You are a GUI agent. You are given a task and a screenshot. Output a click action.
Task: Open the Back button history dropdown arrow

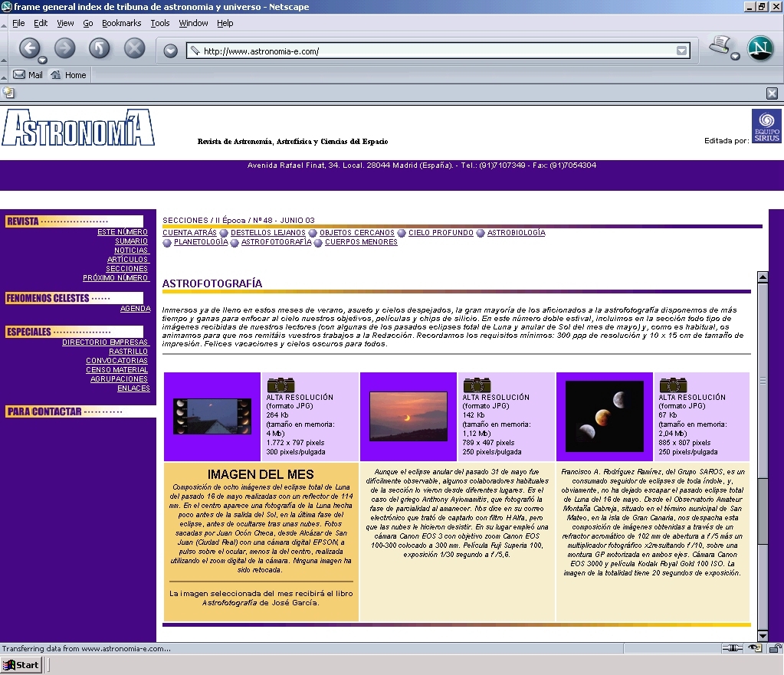(42, 60)
